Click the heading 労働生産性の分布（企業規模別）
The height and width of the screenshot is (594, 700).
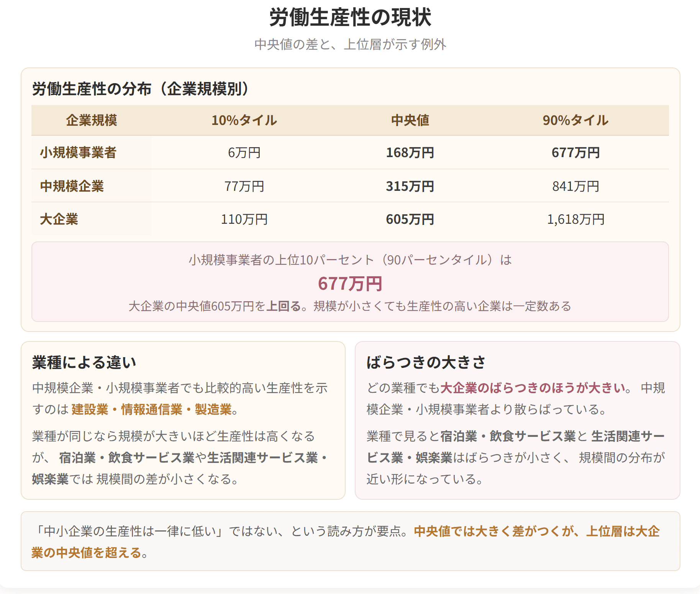[x=141, y=89]
